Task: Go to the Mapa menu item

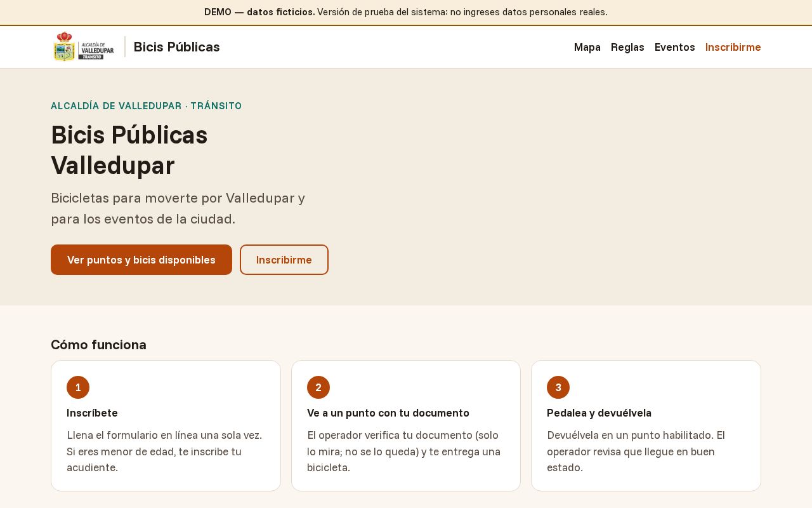Action: pyautogui.click(x=587, y=47)
